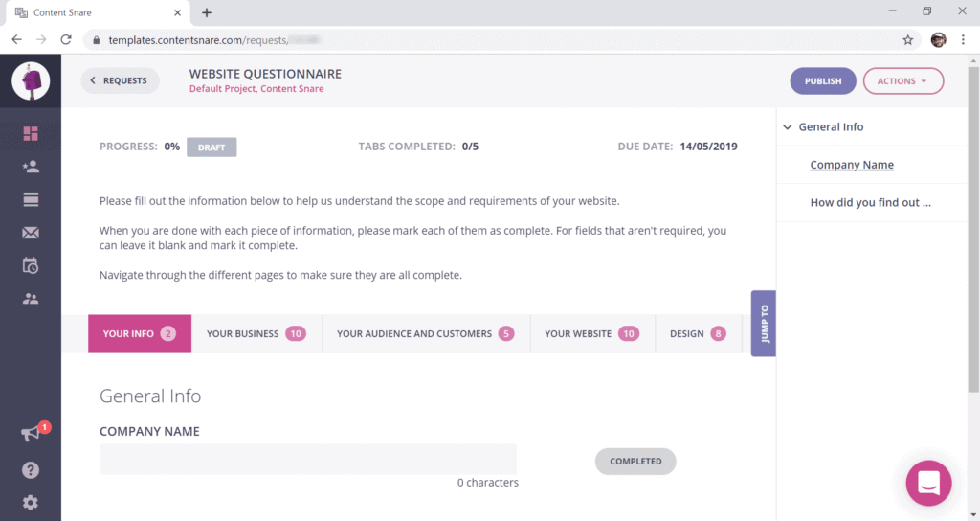Click the due date 14/05/2019
Screen dimensions: 980x521
pos(709,147)
